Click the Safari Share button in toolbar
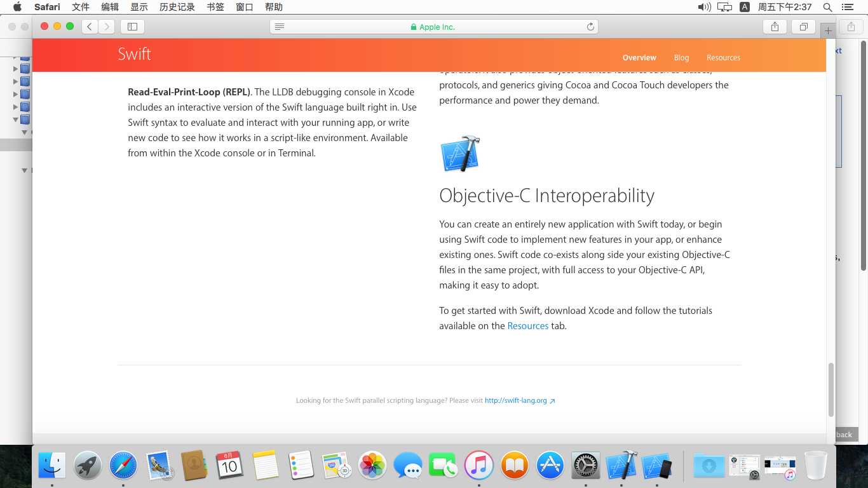Viewport: 868px width, 488px height. point(775,27)
